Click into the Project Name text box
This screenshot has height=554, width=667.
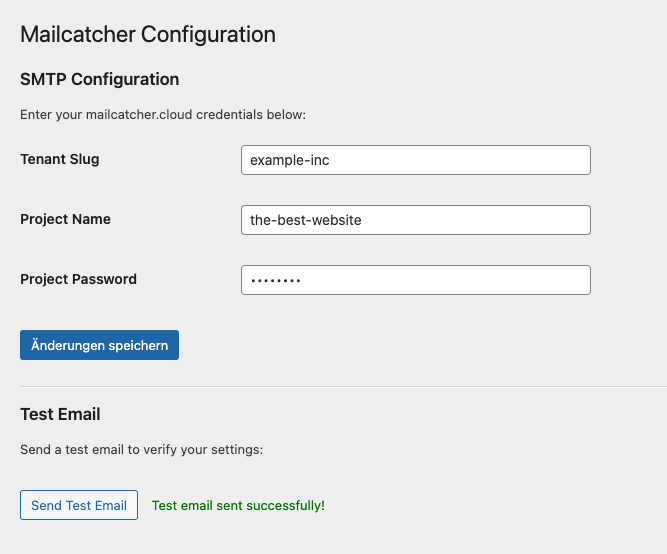pyautogui.click(x=415, y=220)
